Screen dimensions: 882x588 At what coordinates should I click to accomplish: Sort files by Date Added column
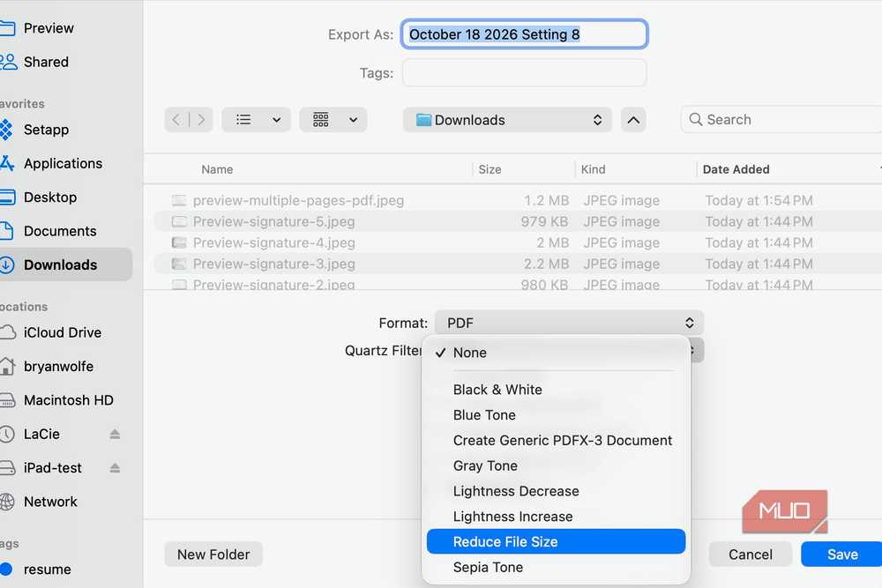(736, 169)
